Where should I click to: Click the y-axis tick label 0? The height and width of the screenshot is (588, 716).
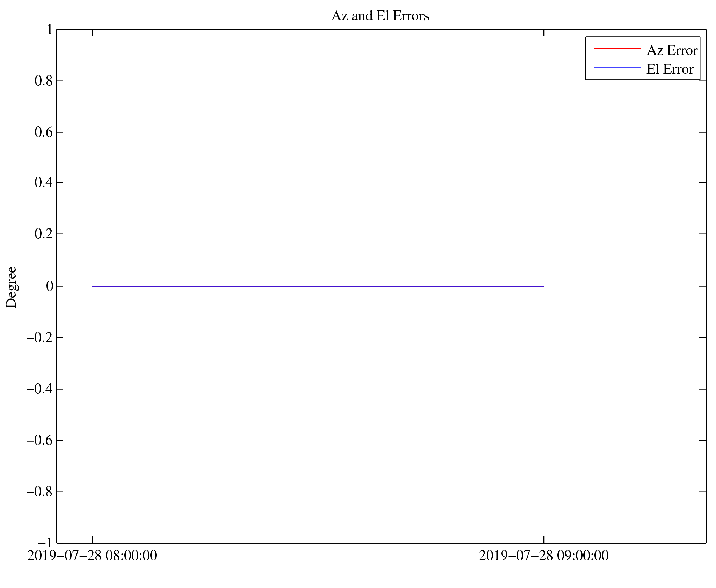coord(49,286)
